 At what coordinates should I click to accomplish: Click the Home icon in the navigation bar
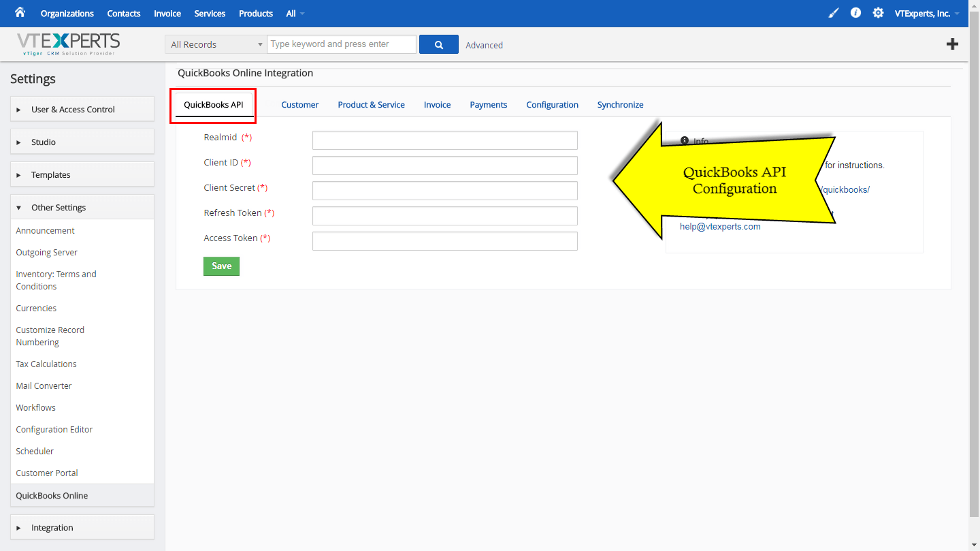tap(19, 13)
